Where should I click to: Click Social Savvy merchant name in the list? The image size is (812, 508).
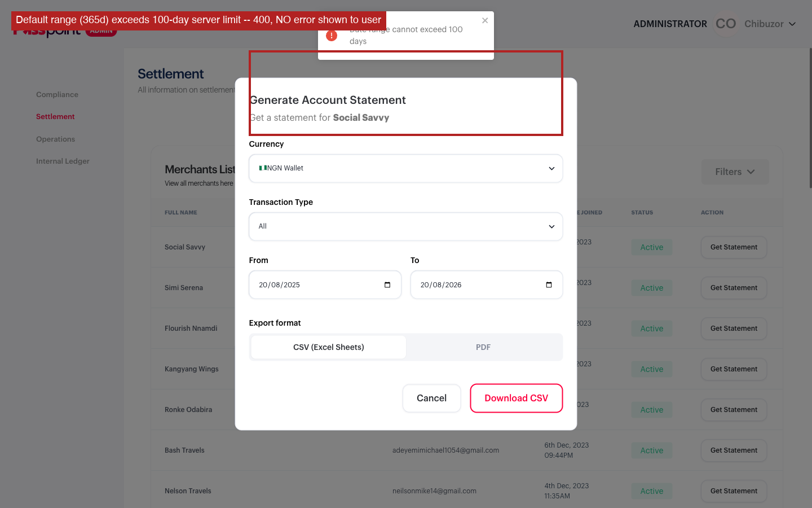(185, 247)
